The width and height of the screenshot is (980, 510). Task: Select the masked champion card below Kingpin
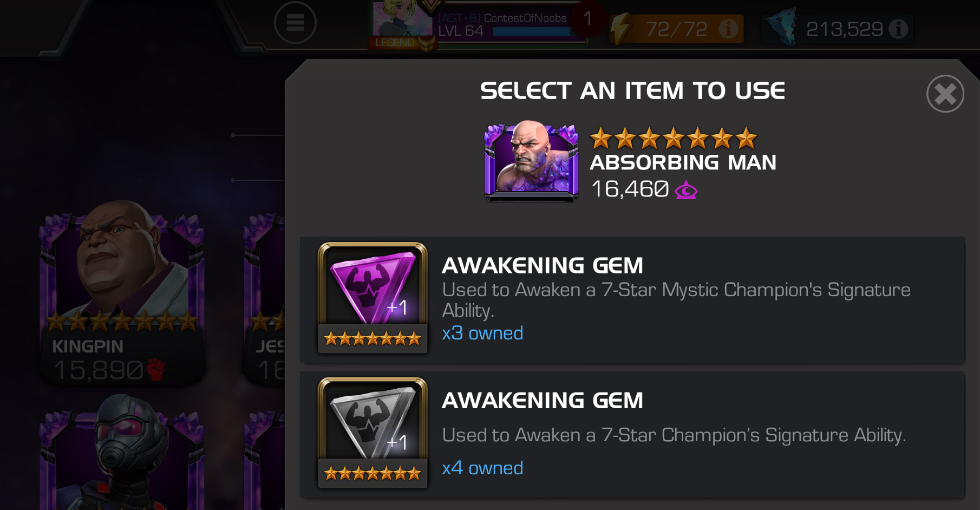(x=122, y=453)
